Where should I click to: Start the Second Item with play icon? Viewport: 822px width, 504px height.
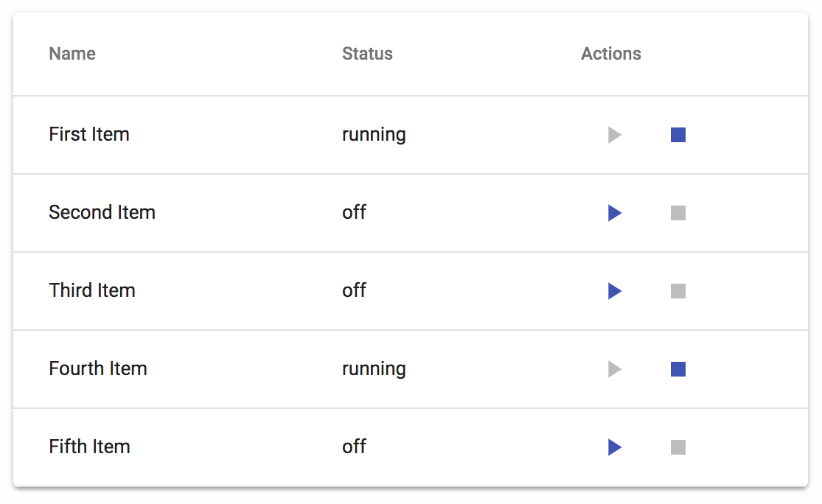click(614, 213)
